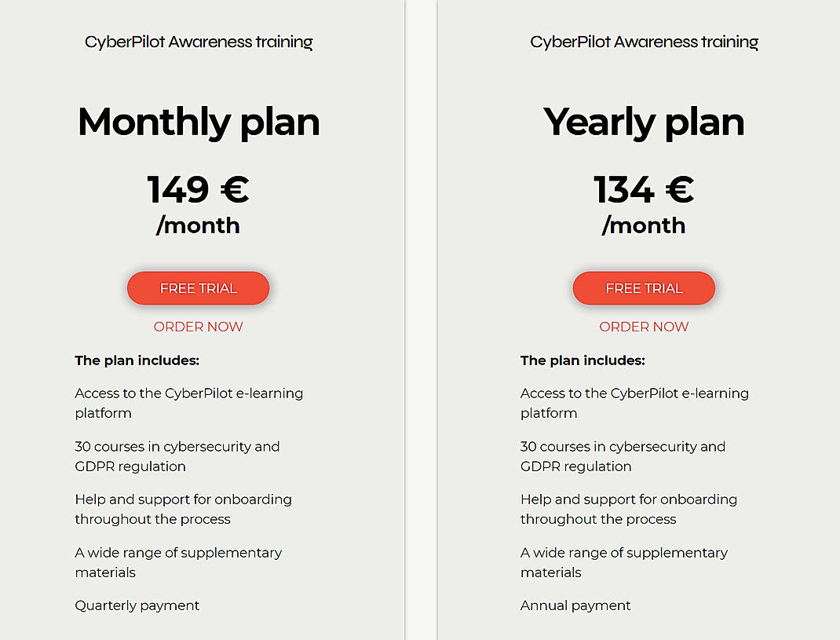
Task: Select the /month text under 134 €
Action: (x=644, y=226)
